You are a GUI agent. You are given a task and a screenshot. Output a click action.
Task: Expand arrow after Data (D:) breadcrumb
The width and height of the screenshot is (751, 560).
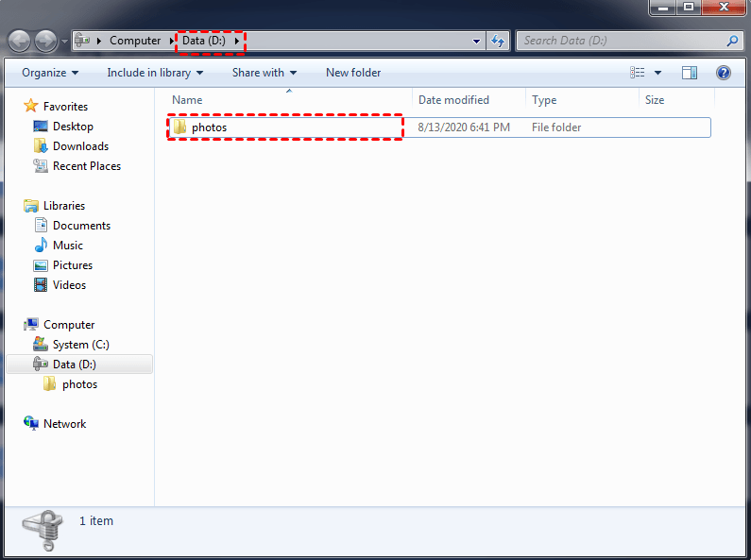pos(236,42)
